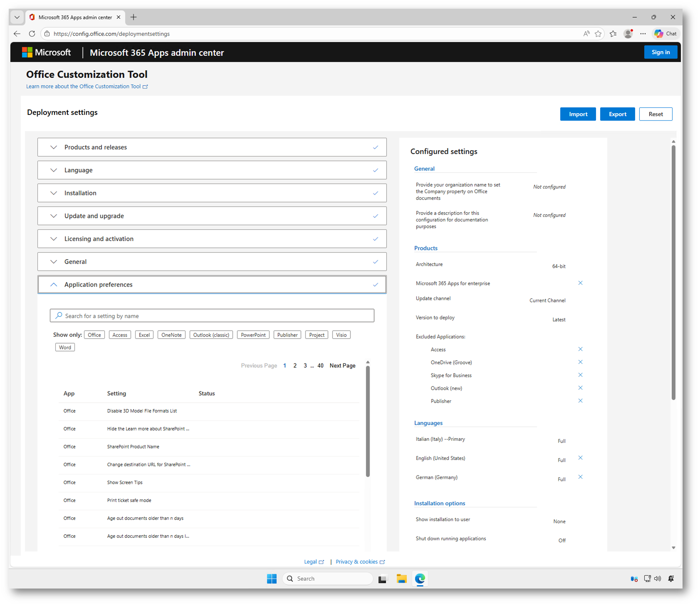Toggle the Outlook (classic) filter
The image size is (700, 606).
click(x=211, y=335)
